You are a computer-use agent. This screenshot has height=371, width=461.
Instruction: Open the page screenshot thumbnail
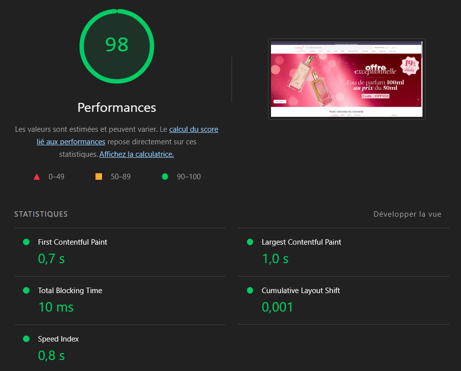[x=347, y=79]
